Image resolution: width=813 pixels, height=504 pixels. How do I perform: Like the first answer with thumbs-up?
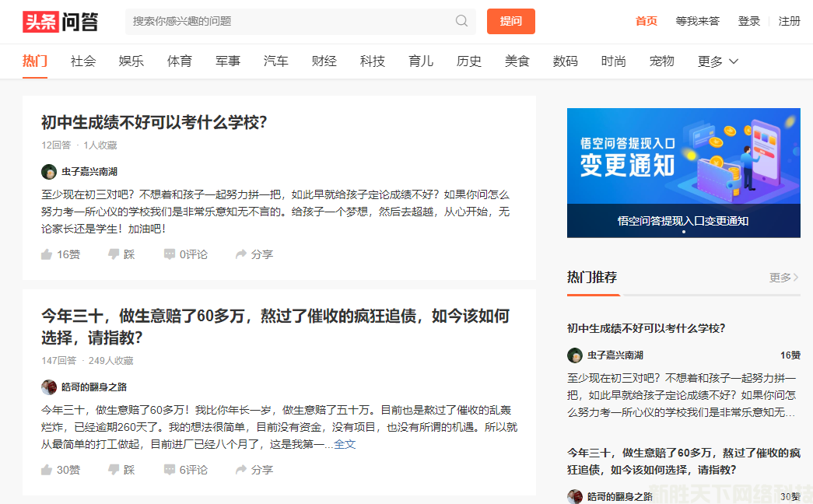coord(60,254)
